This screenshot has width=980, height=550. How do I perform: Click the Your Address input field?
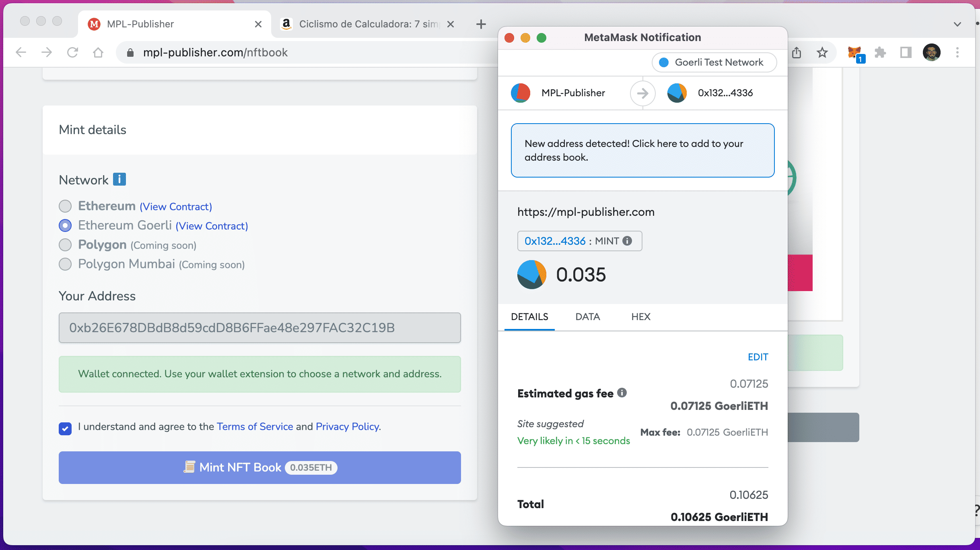[x=260, y=328]
